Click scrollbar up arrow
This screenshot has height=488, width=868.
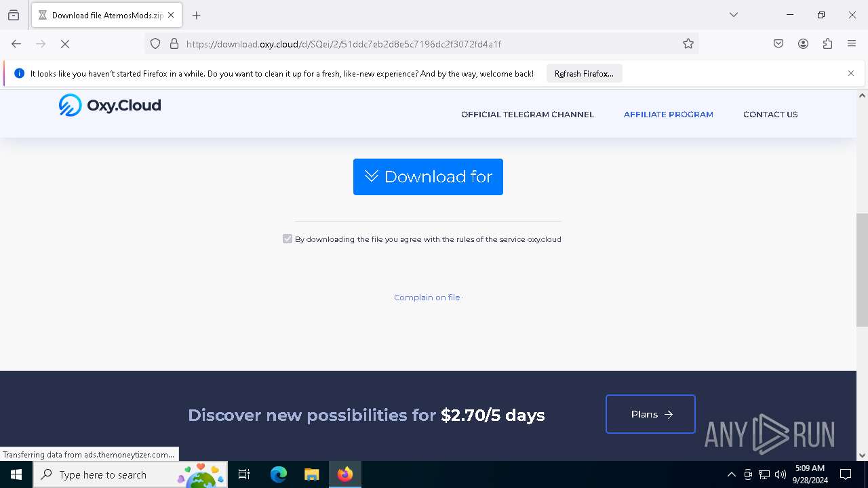[862, 96]
